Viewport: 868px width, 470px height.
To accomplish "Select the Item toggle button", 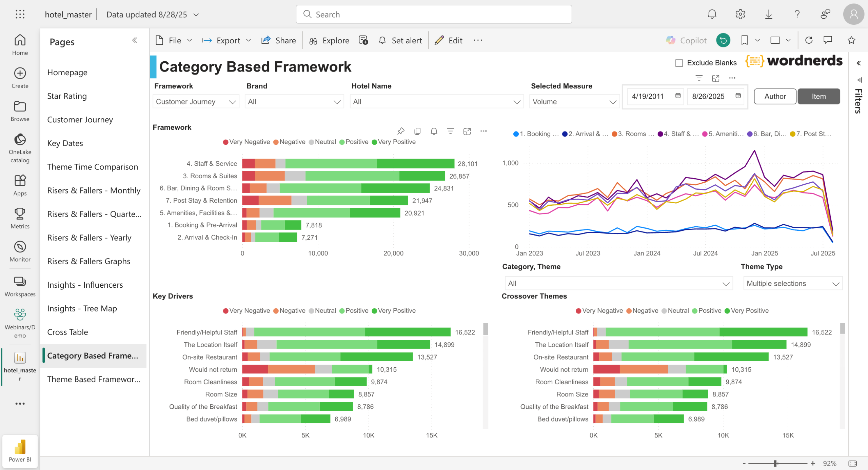I will (x=818, y=96).
